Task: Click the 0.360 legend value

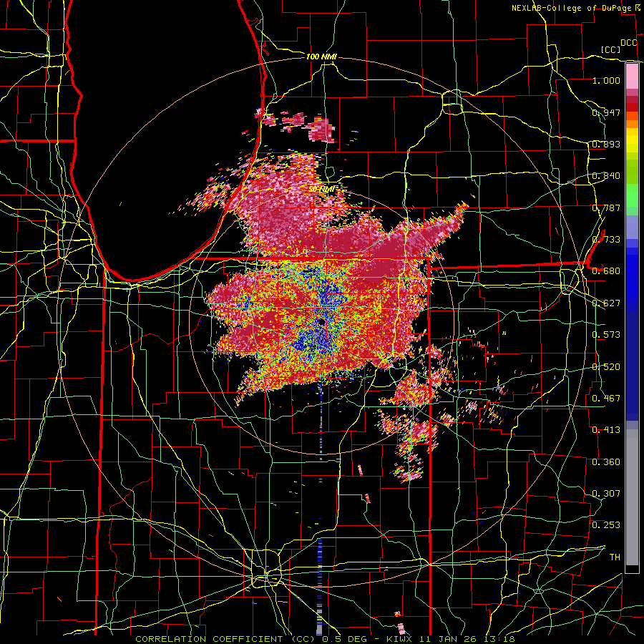Action: [x=606, y=462]
